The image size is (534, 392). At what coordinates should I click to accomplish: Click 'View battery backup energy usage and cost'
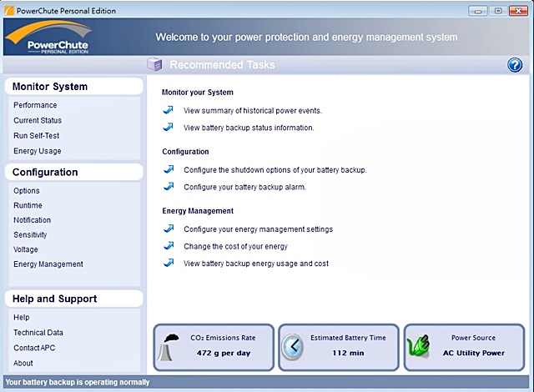256,264
